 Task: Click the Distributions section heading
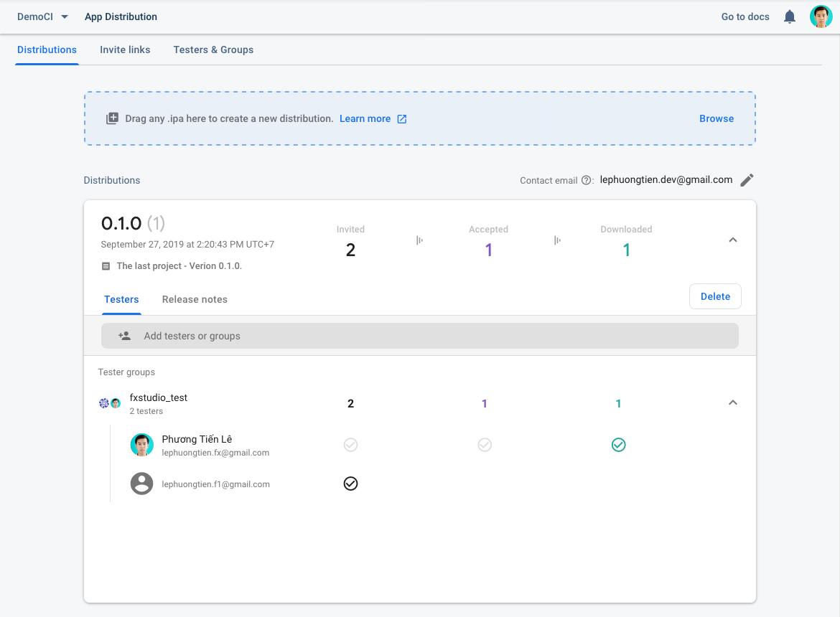pyautogui.click(x=112, y=180)
